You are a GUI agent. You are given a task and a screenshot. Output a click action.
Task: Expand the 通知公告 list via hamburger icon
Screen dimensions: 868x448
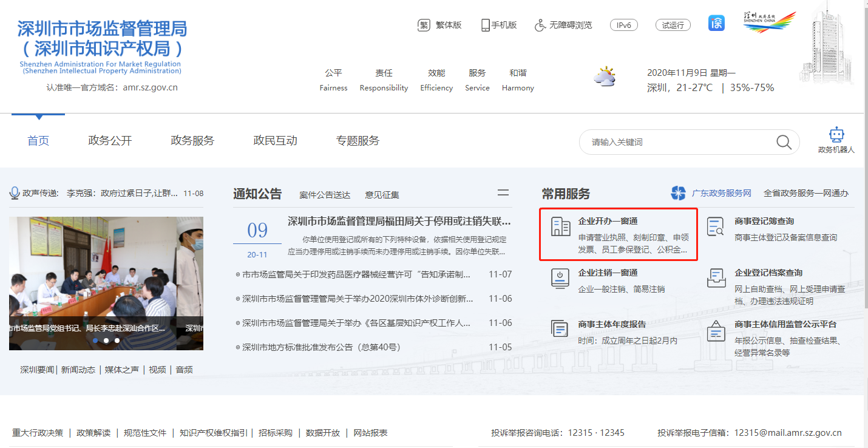(x=503, y=192)
